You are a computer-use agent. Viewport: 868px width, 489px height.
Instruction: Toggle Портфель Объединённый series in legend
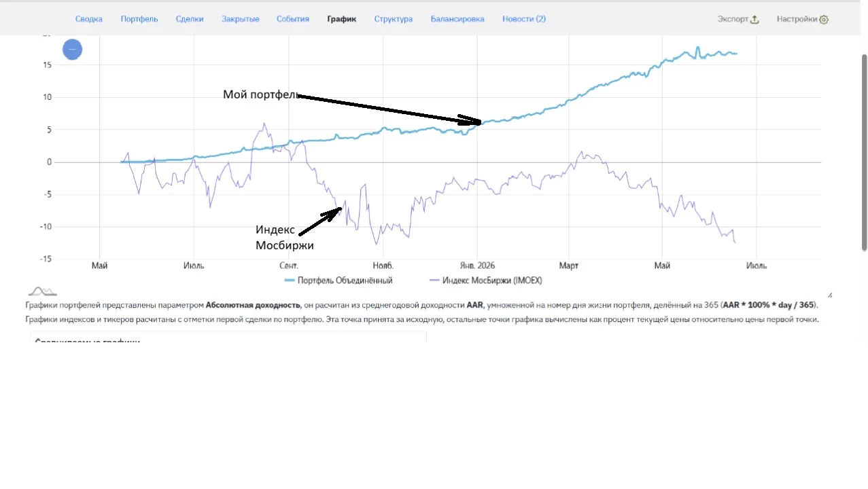pos(338,280)
